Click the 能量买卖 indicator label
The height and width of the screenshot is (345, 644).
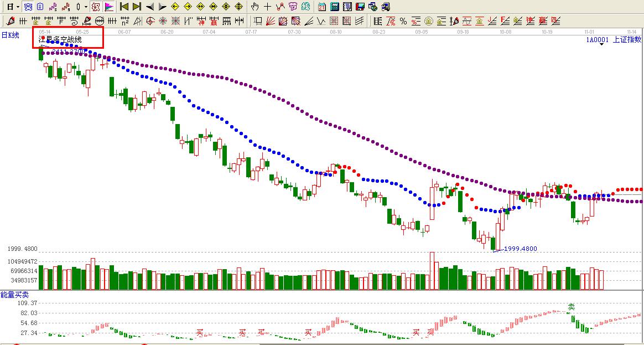pos(14,295)
